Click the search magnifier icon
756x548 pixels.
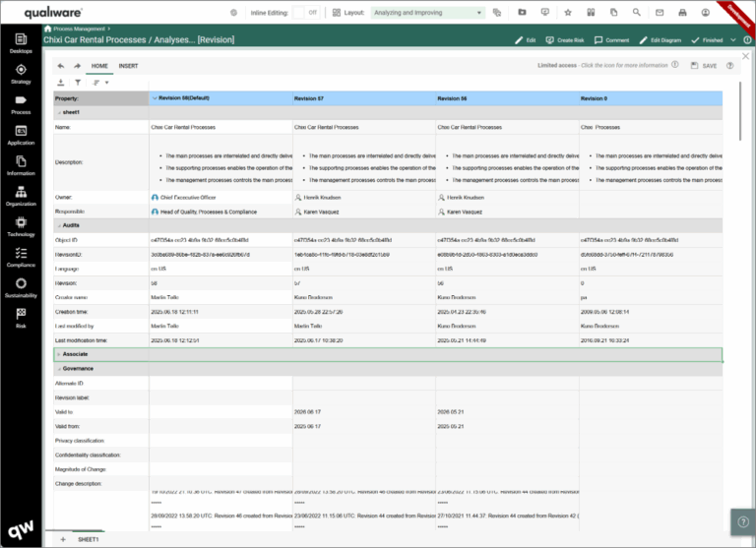click(636, 13)
